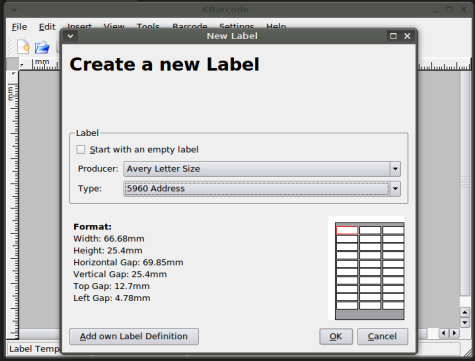Close the New Label dialog
Viewport: 475px width, 361px height.
[407, 36]
